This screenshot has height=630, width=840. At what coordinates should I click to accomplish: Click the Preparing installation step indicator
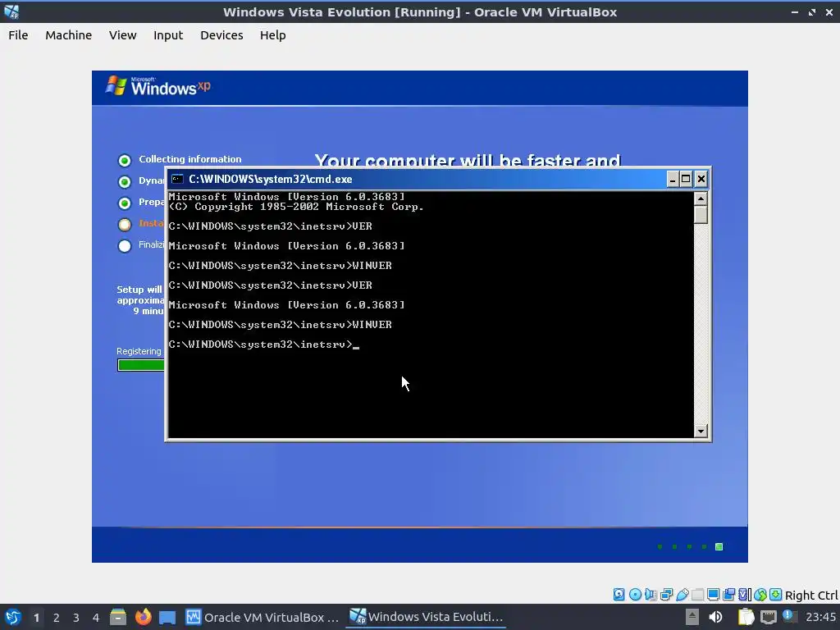(x=125, y=203)
